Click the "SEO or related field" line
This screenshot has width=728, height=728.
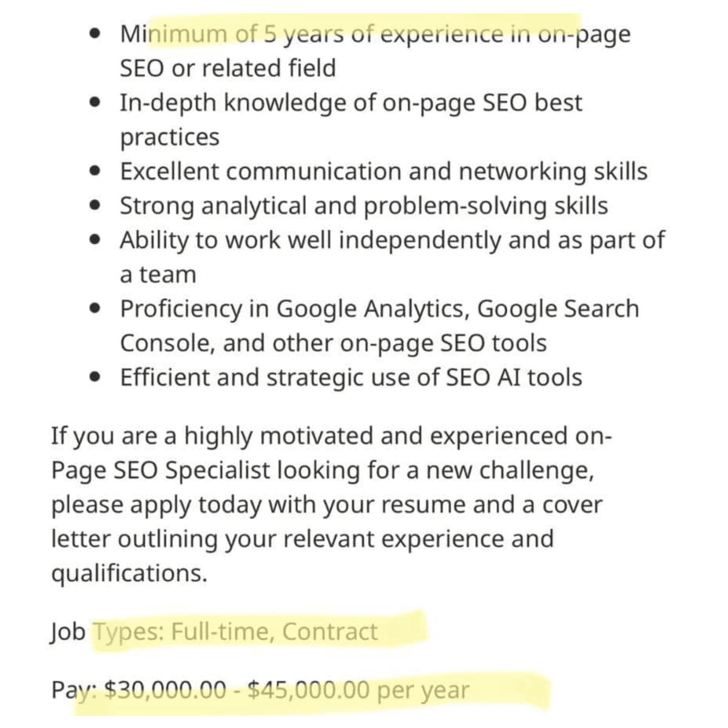click(x=227, y=68)
